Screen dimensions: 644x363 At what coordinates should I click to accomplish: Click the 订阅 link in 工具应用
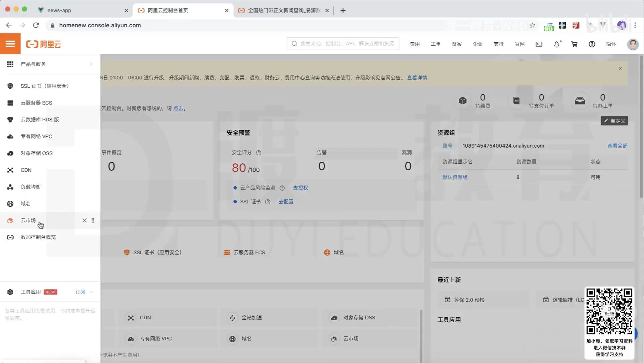[80, 292]
